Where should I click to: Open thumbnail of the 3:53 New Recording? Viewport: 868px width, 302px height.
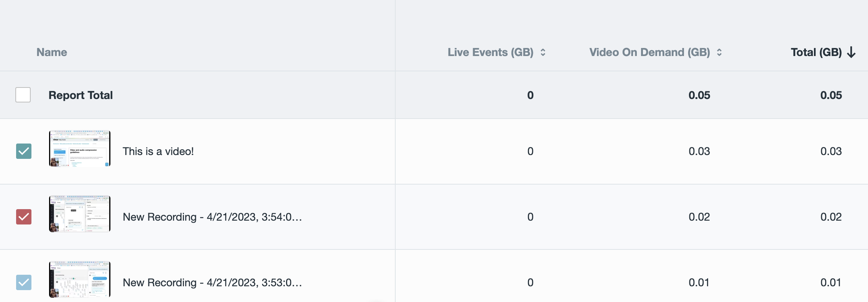(80, 279)
